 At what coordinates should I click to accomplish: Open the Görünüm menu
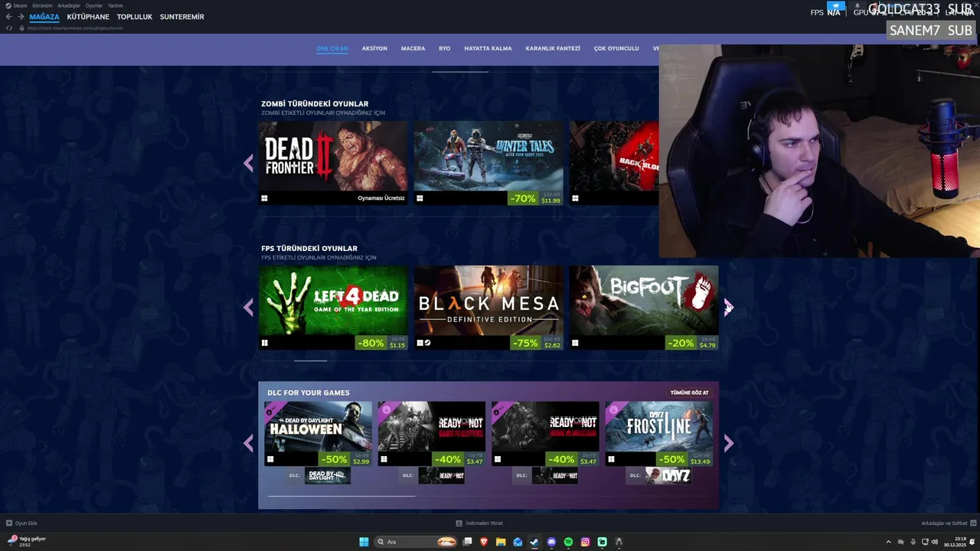42,5
